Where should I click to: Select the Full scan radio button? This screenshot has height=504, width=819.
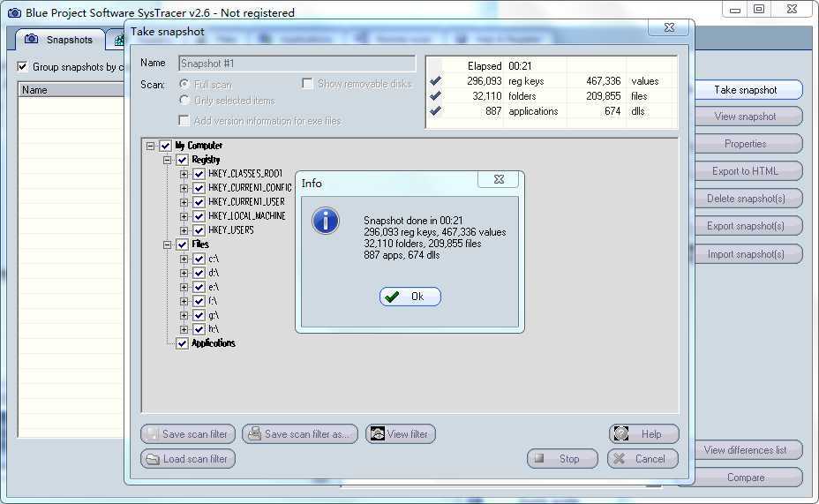184,84
